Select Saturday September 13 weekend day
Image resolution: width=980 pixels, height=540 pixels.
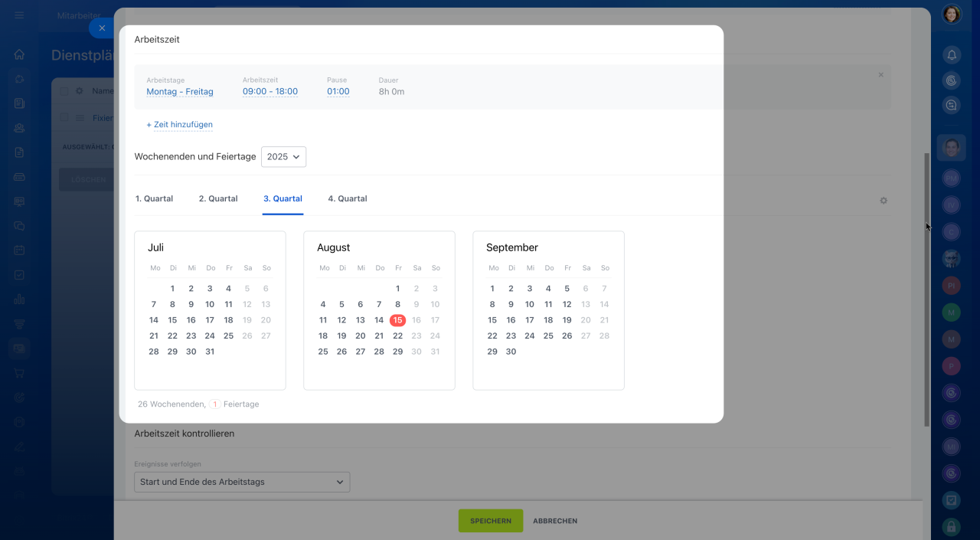(586, 305)
